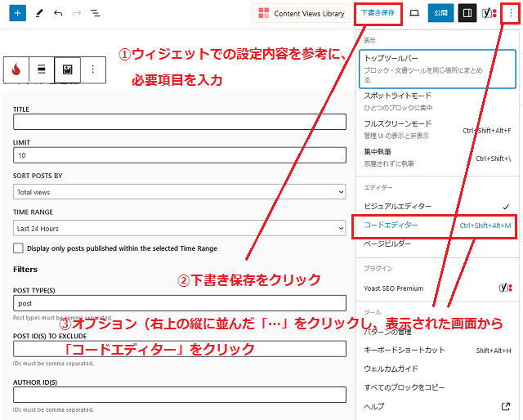Open the TIME RANGE dropdown
Viewport: 523px width, 420px height.
pyautogui.click(x=180, y=229)
